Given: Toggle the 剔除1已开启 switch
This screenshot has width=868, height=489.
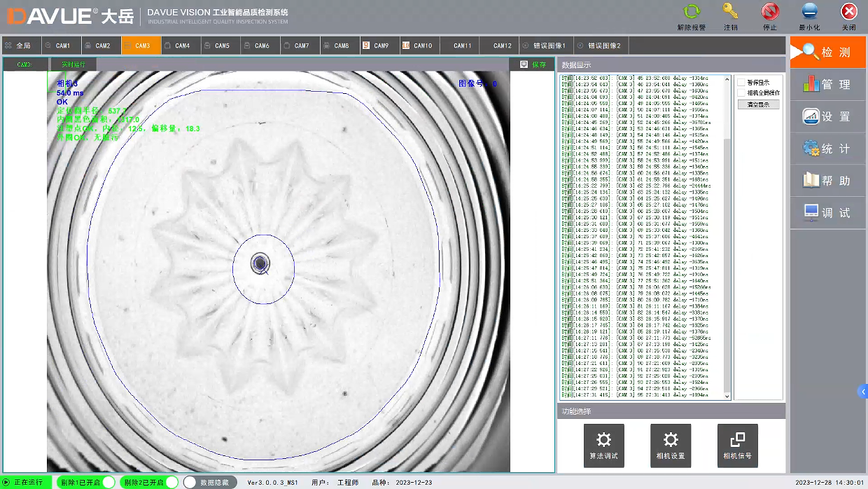Looking at the screenshot, I should 86,482.
